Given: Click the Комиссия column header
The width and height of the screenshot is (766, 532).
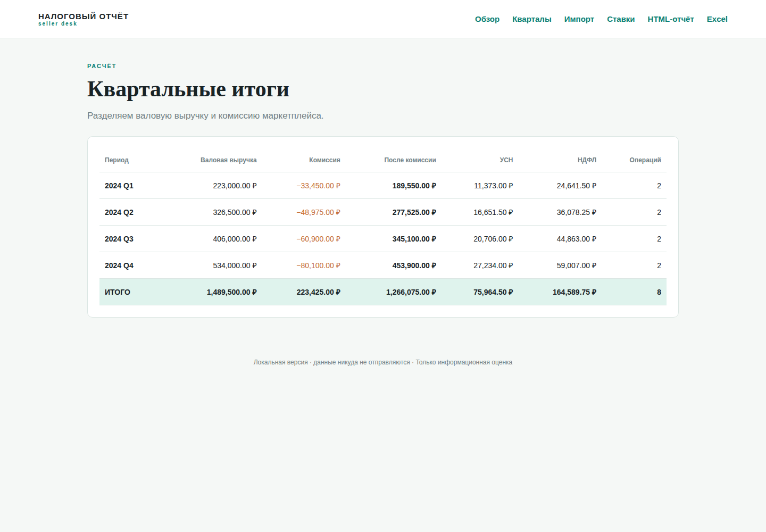Looking at the screenshot, I should (x=324, y=160).
